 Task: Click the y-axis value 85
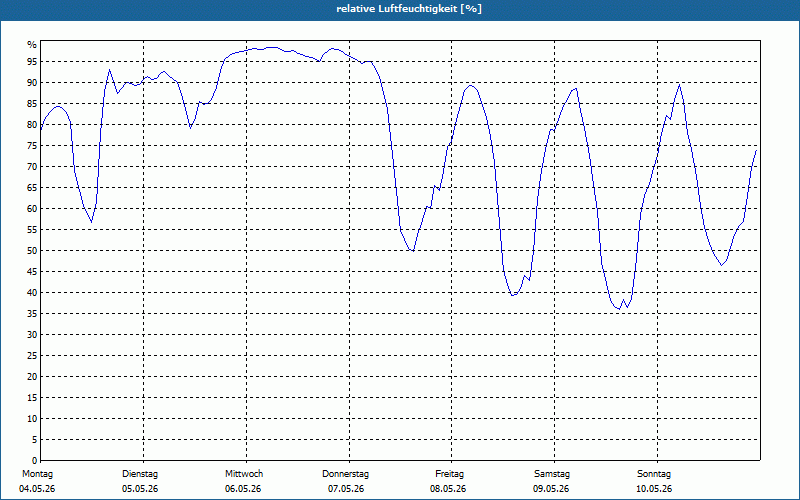pyautogui.click(x=32, y=104)
